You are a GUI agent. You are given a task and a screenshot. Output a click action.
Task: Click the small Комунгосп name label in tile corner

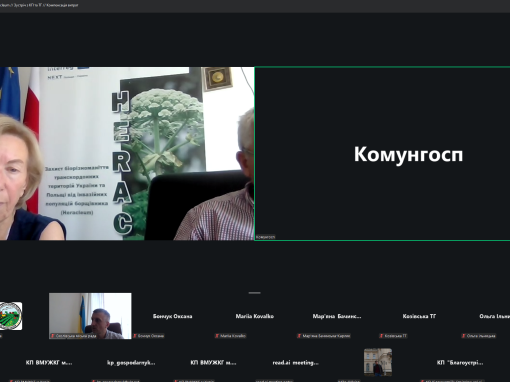click(x=266, y=237)
